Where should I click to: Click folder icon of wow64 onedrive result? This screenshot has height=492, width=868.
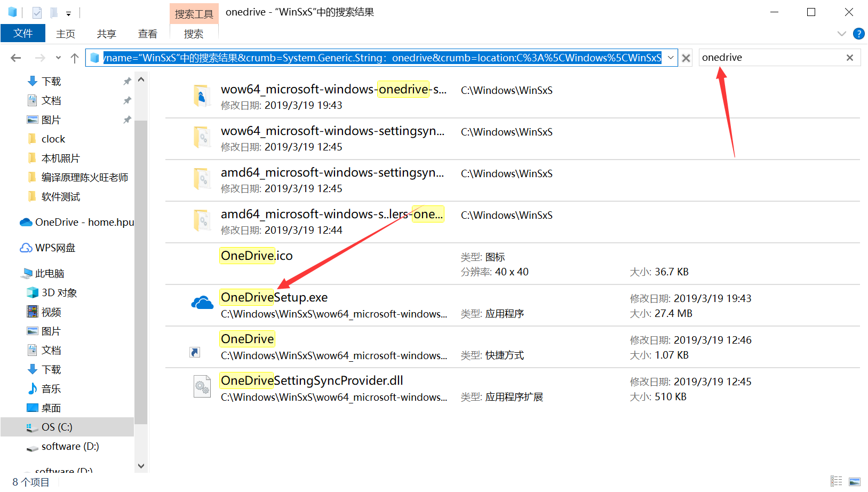coord(202,96)
